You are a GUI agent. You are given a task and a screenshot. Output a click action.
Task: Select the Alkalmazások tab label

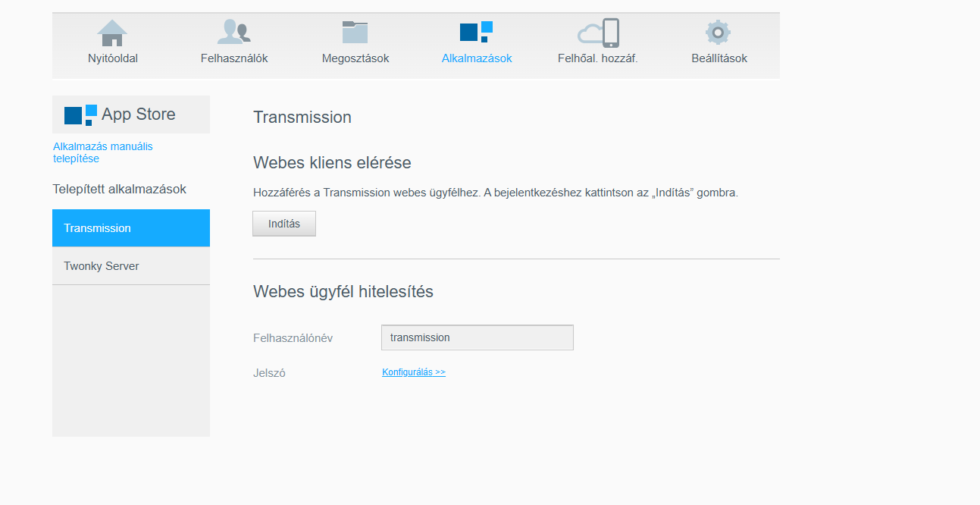477,58
